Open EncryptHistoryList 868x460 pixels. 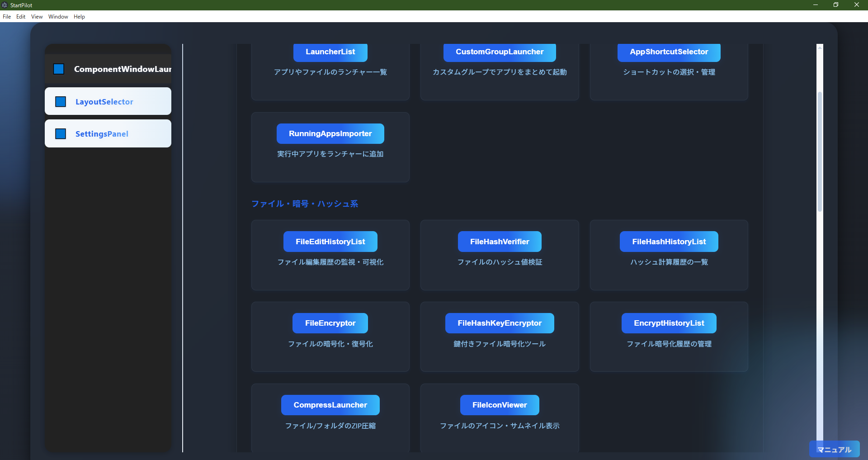click(669, 322)
